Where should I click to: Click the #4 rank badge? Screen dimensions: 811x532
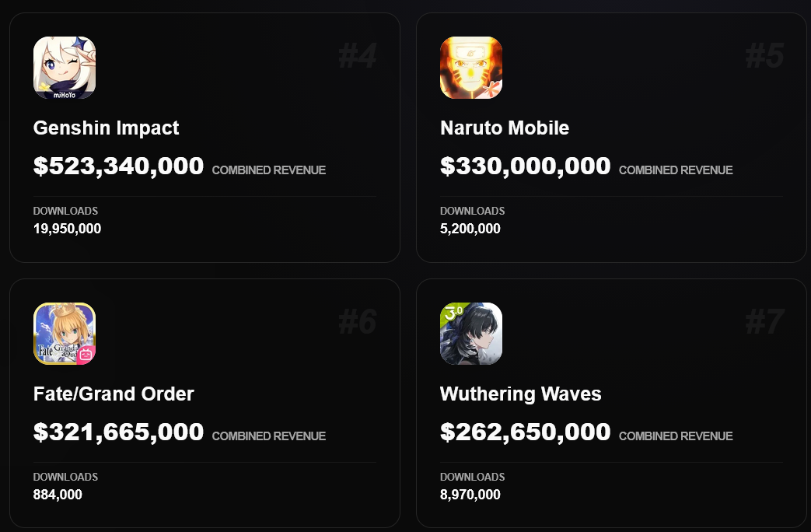[x=358, y=56]
